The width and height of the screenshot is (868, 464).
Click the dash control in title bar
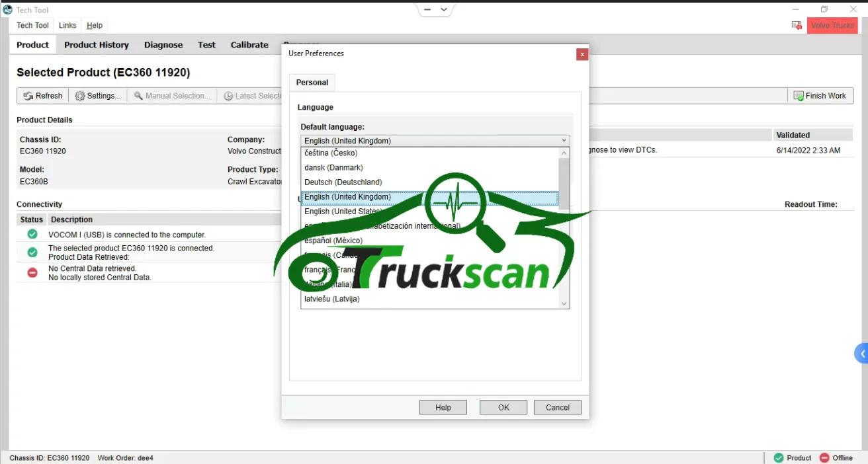tap(427, 10)
